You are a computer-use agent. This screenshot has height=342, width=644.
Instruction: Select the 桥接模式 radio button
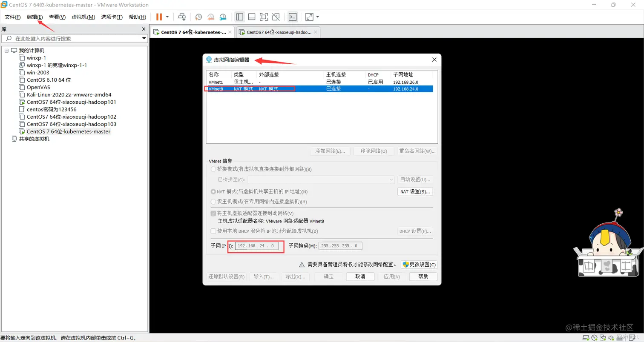point(213,169)
